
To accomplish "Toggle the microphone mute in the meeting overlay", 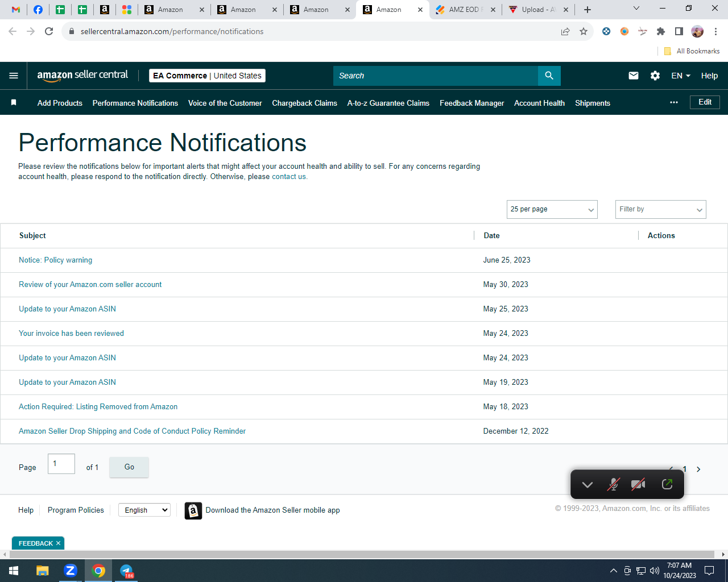I will [613, 484].
